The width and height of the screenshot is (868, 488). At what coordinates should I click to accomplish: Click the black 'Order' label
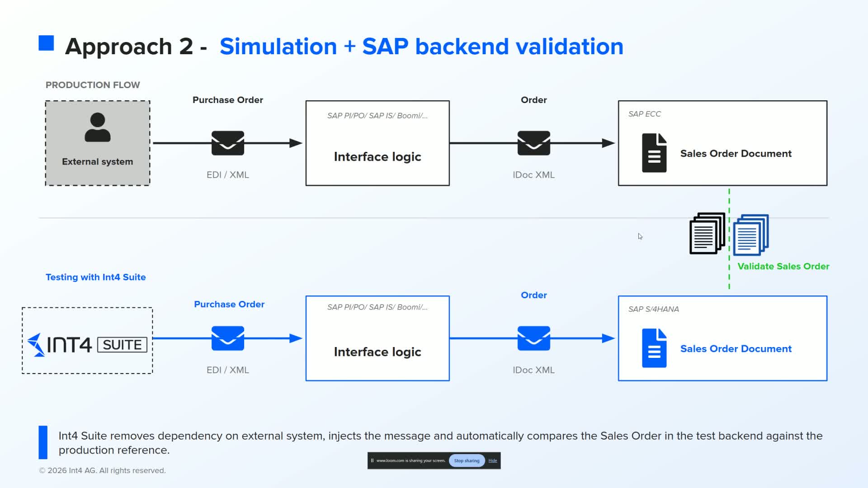pyautogui.click(x=534, y=100)
